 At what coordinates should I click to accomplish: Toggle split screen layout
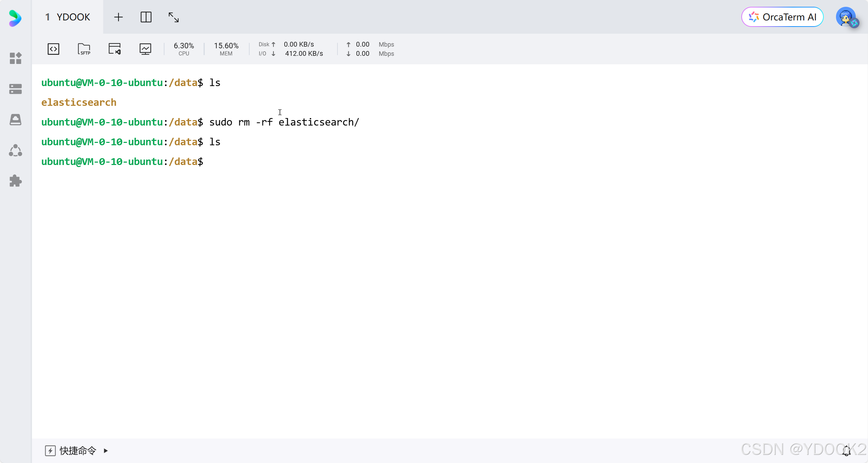pos(146,17)
